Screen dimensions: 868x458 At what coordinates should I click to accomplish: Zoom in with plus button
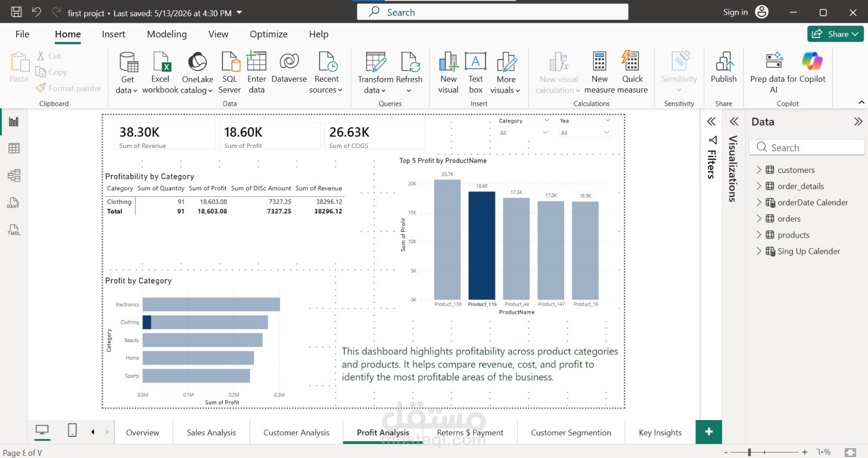click(x=805, y=452)
